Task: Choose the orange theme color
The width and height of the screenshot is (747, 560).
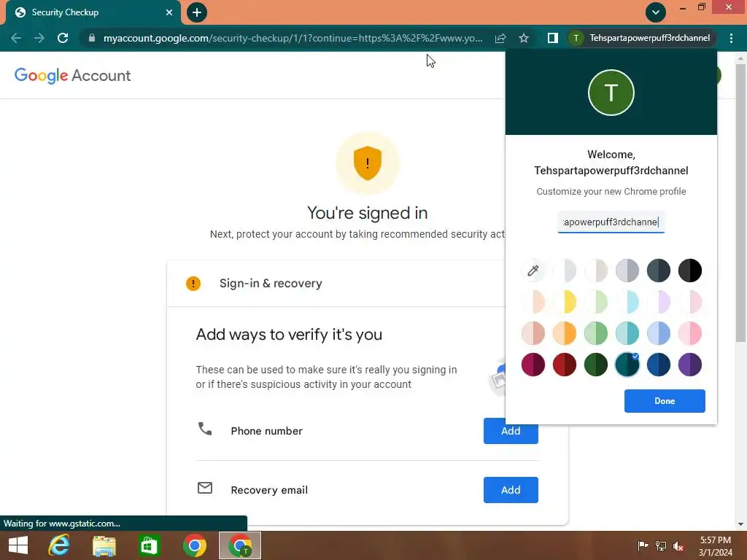Action: coord(565,333)
